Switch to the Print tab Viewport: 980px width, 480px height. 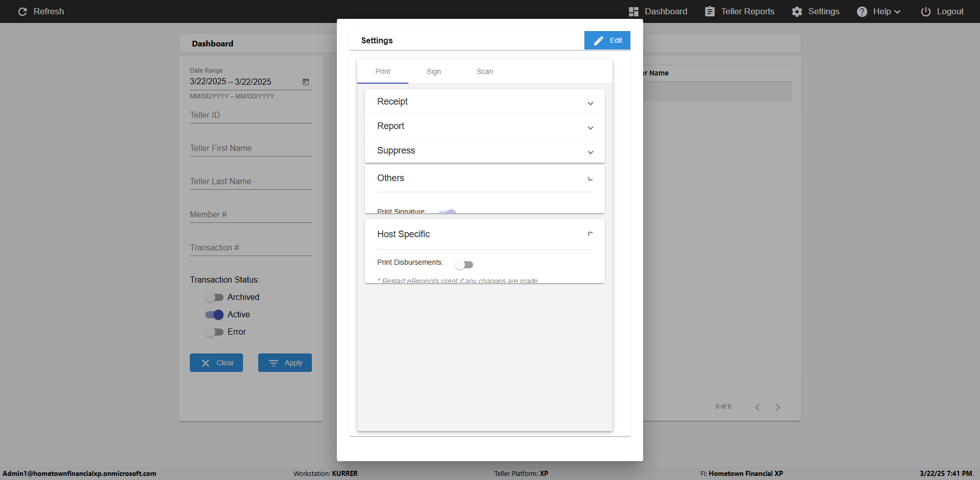coord(382,71)
